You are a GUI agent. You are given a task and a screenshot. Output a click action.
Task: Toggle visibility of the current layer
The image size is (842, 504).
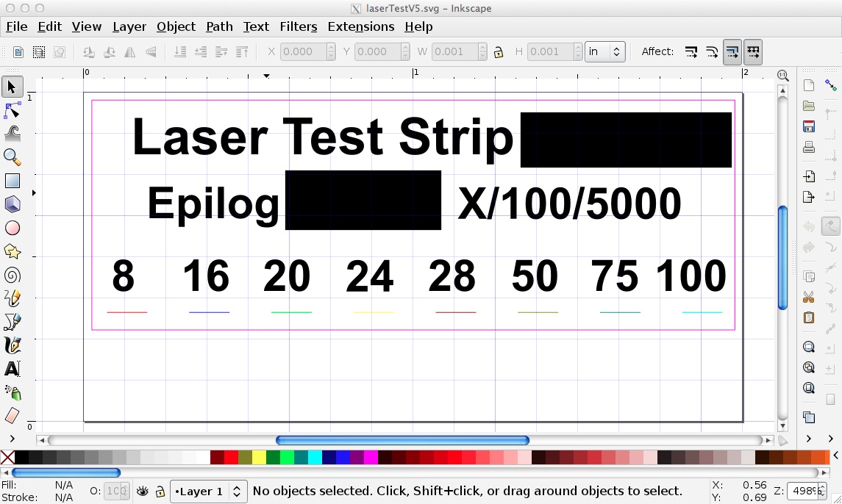(143, 490)
